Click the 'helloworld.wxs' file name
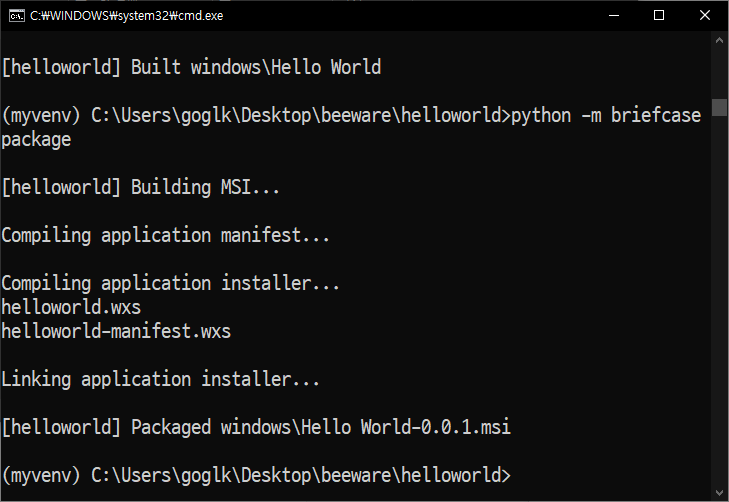 (x=71, y=307)
